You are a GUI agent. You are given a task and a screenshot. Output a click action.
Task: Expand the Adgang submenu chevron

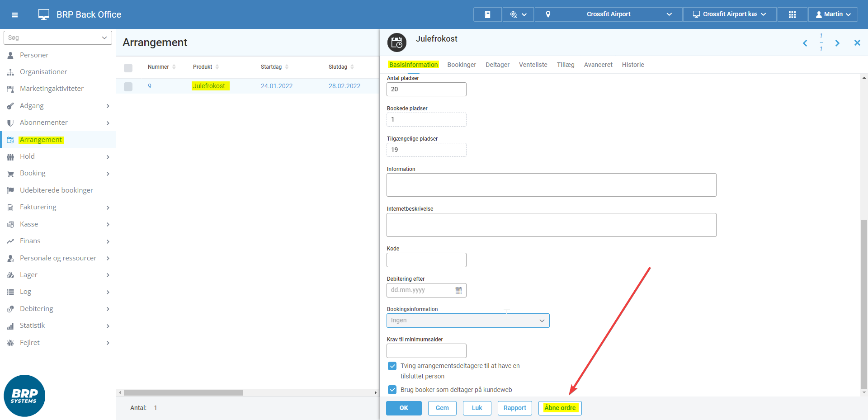[108, 106]
